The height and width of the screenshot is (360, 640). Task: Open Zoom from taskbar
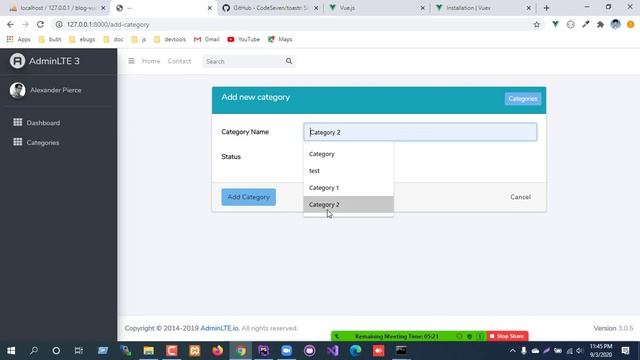tap(287, 351)
